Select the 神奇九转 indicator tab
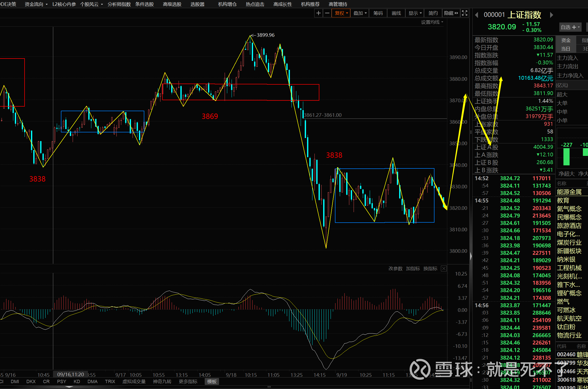This screenshot has height=389, width=588. coord(162,381)
